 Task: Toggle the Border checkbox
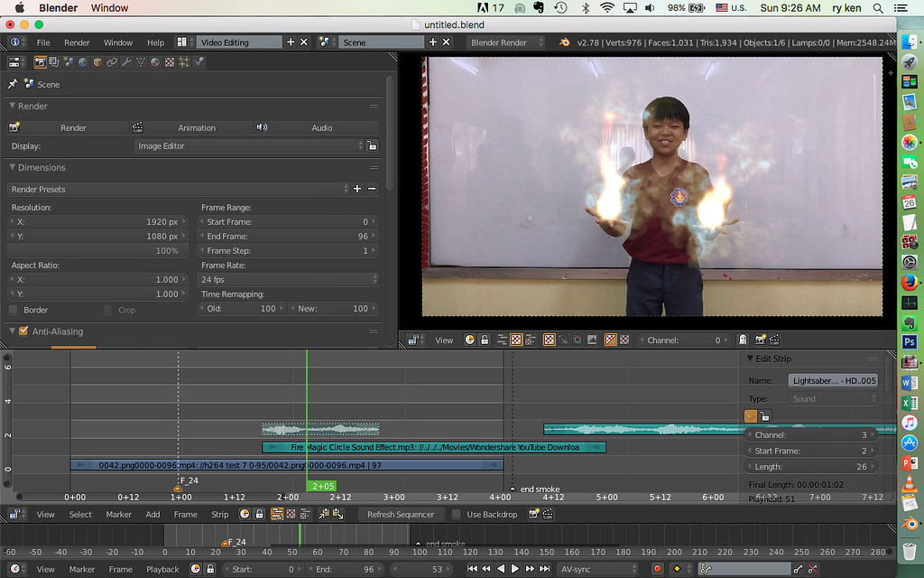(13, 310)
